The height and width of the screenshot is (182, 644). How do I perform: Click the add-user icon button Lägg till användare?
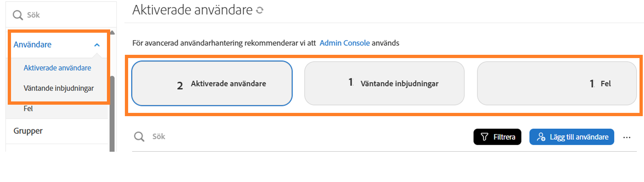pos(571,137)
